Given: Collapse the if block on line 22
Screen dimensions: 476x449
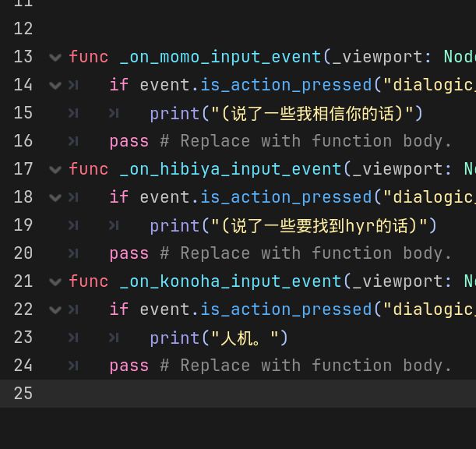Looking at the screenshot, I should pyautogui.click(x=55, y=310).
